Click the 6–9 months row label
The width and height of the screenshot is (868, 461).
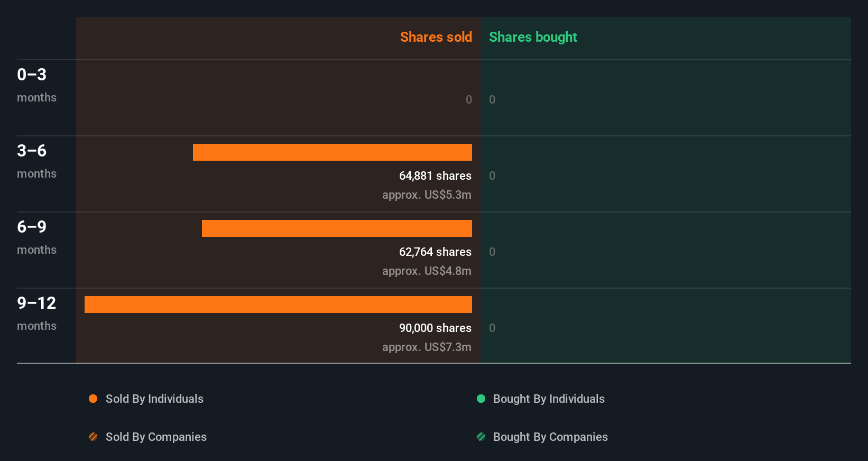tap(36, 237)
